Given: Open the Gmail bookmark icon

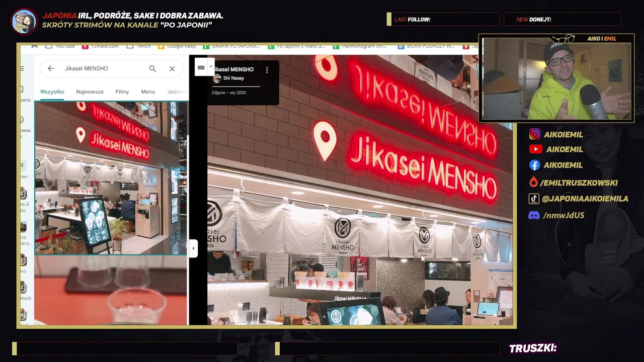Looking at the screenshot, I should (x=34, y=46).
